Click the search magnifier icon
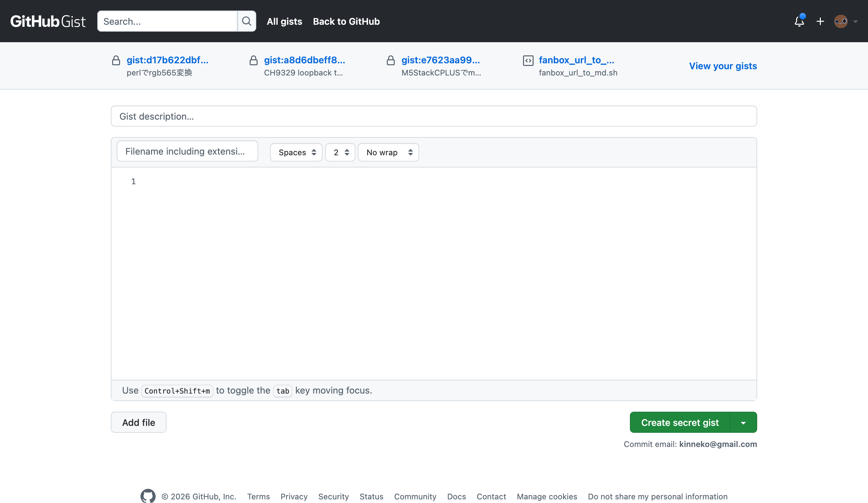868x503 pixels. coord(246,21)
